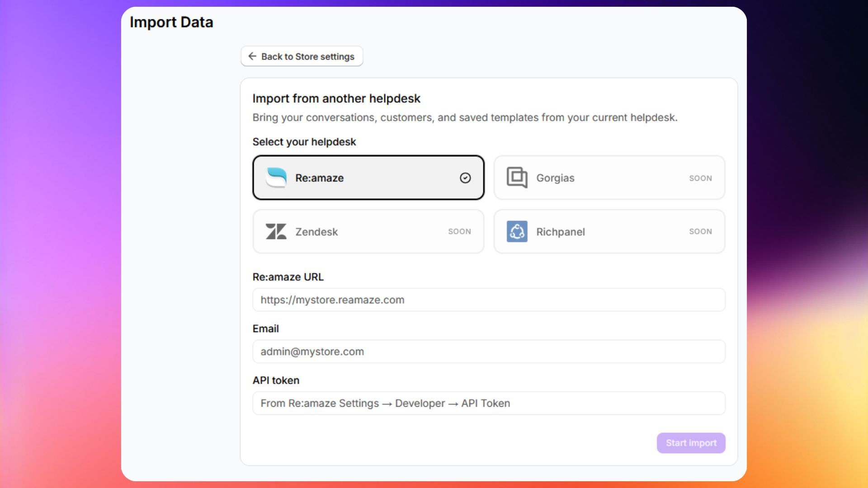Screen dimensions: 868x488
Task: Click the 'Import from another helpdesk' heading
Action: 336,99
